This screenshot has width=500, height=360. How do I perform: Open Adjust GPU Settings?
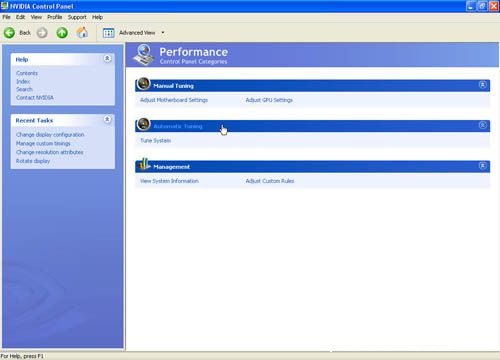point(269,100)
